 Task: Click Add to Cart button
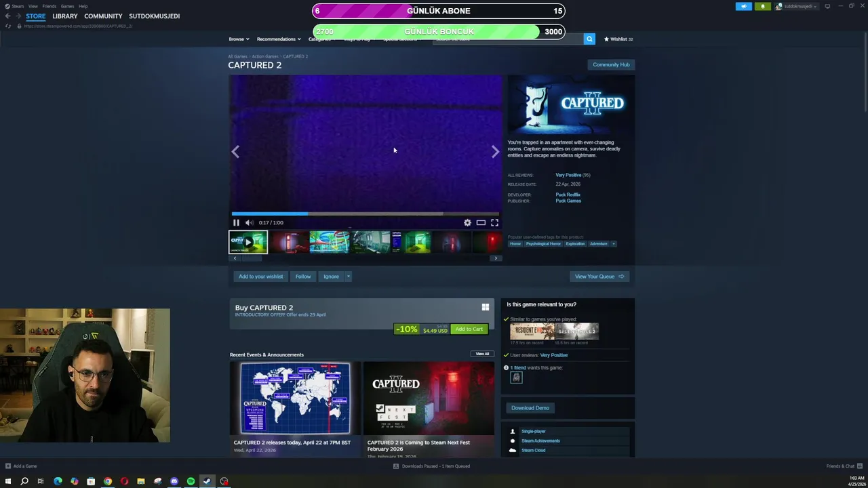pos(469,329)
